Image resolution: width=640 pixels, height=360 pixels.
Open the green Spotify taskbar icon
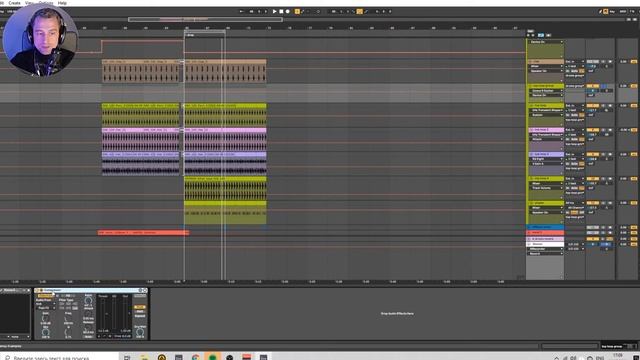click(x=212, y=357)
